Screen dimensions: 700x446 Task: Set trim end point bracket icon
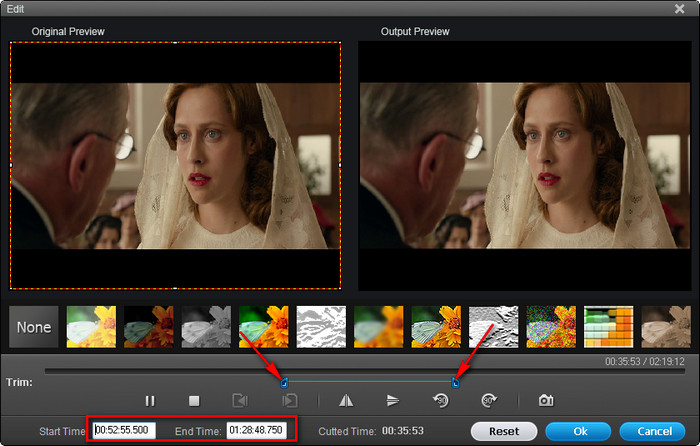(x=290, y=401)
